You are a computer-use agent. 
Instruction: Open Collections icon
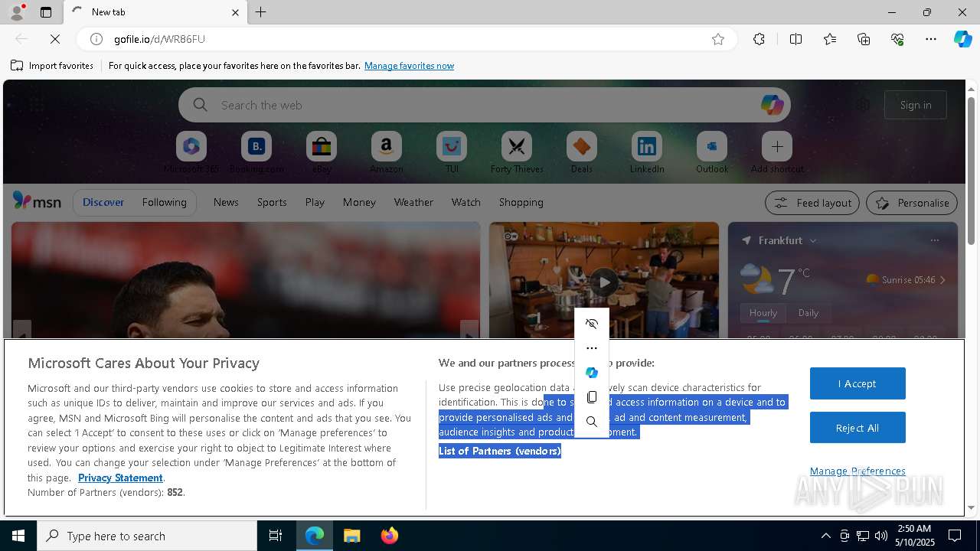[864, 39]
